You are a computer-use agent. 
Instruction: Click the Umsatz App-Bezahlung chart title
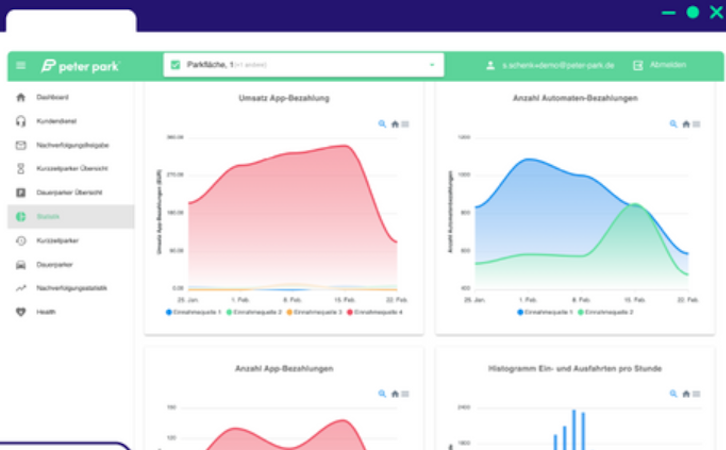coord(284,98)
